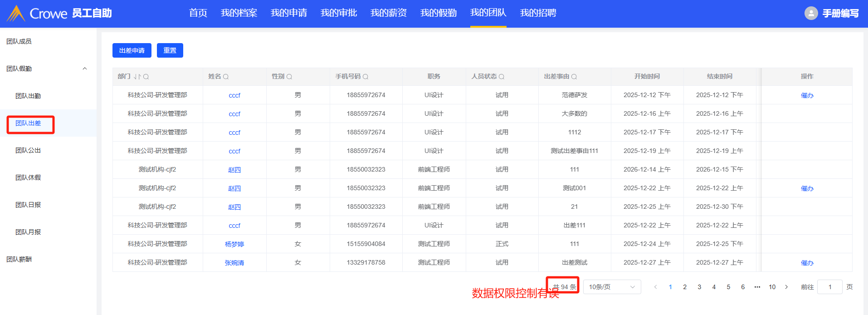Open the 10条/页 page size dropdown
868x315 pixels.
click(612, 287)
